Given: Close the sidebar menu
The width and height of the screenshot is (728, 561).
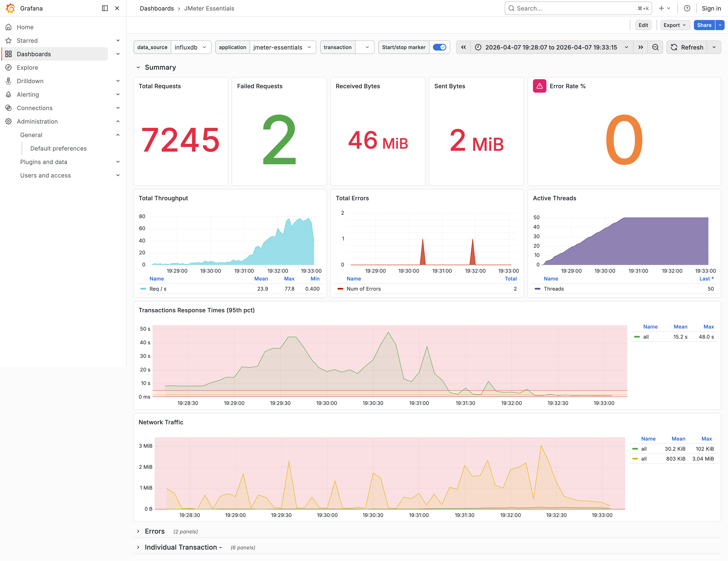Looking at the screenshot, I should (117, 8).
